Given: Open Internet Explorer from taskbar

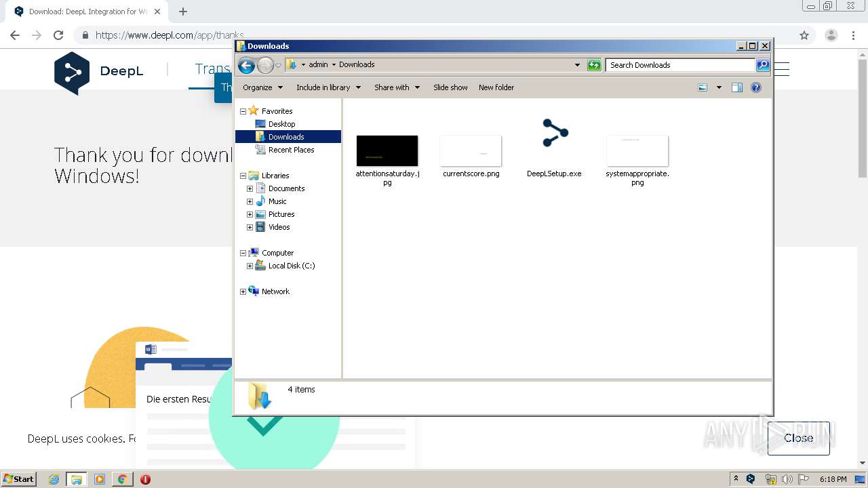Looking at the screenshot, I should click(x=54, y=479).
